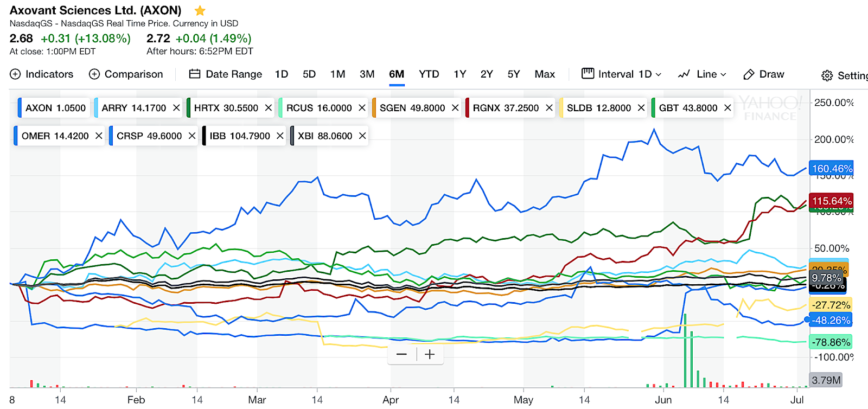Click the CRSP 49.6000 legend label
The width and height of the screenshot is (868, 409).
pyautogui.click(x=149, y=136)
